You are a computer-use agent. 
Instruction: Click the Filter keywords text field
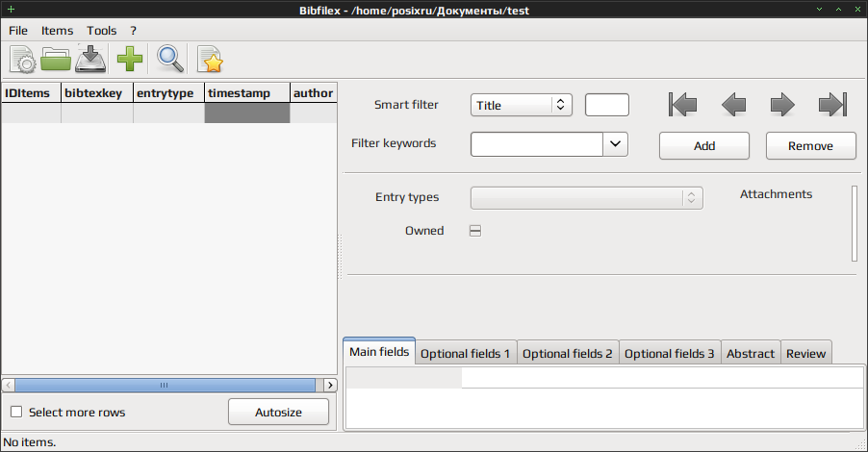[x=536, y=144]
